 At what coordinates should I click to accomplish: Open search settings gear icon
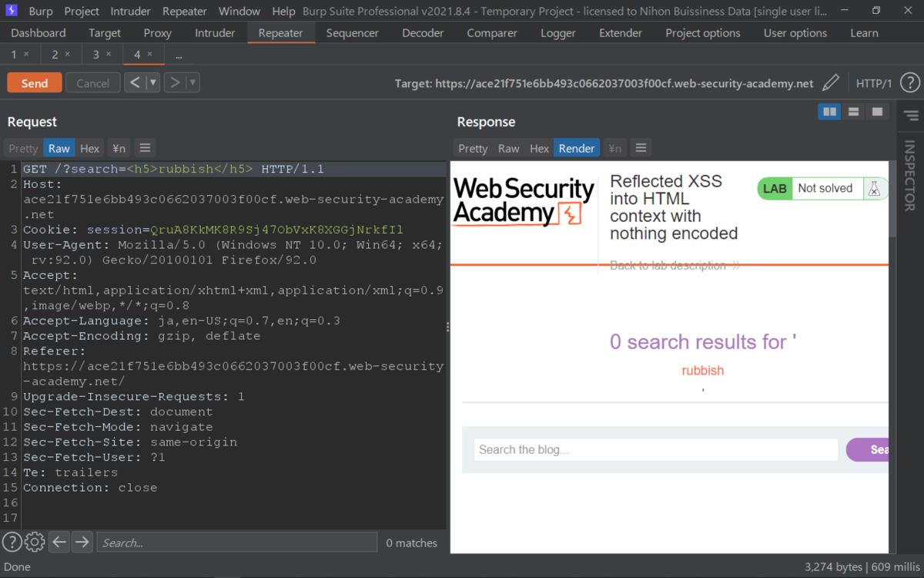(x=35, y=543)
